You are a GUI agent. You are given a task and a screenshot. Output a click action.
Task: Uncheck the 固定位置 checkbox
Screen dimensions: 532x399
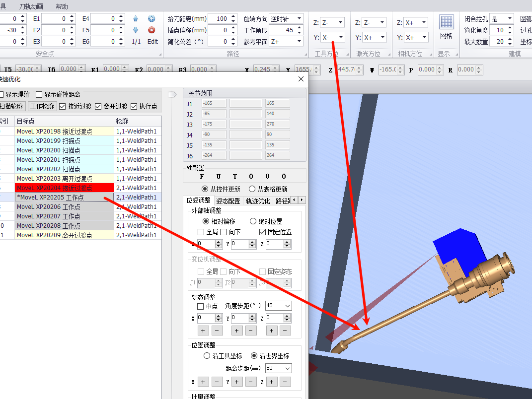[263, 232]
